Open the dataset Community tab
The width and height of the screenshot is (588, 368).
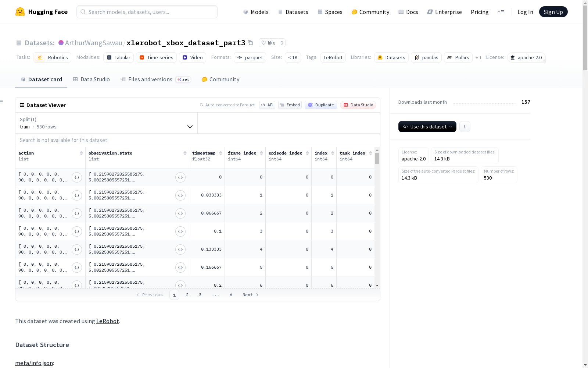coord(220,79)
